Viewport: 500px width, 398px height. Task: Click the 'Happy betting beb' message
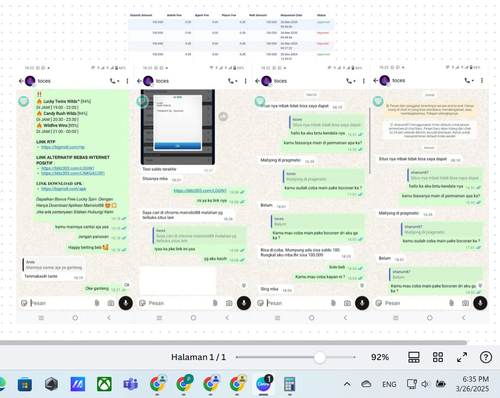[97, 248]
